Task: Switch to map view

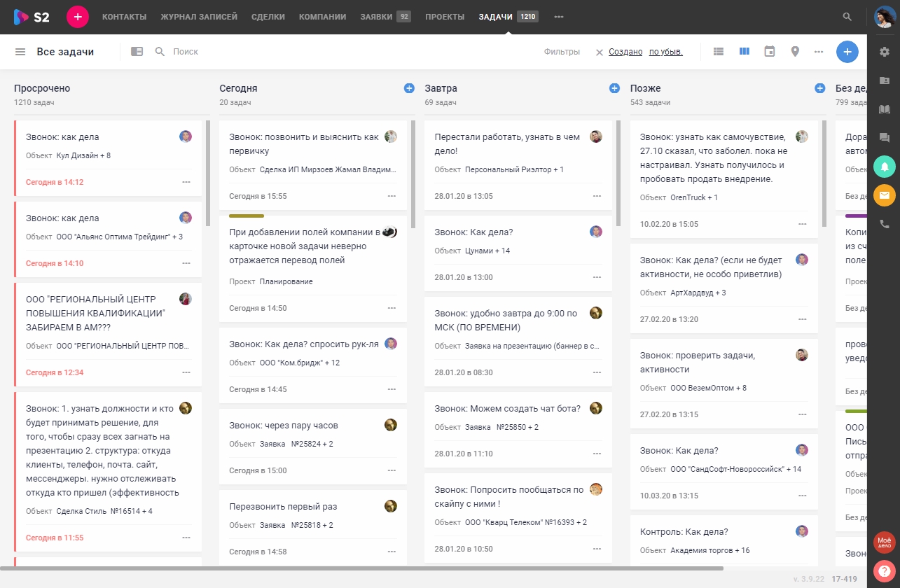Action: click(x=795, y=51)
